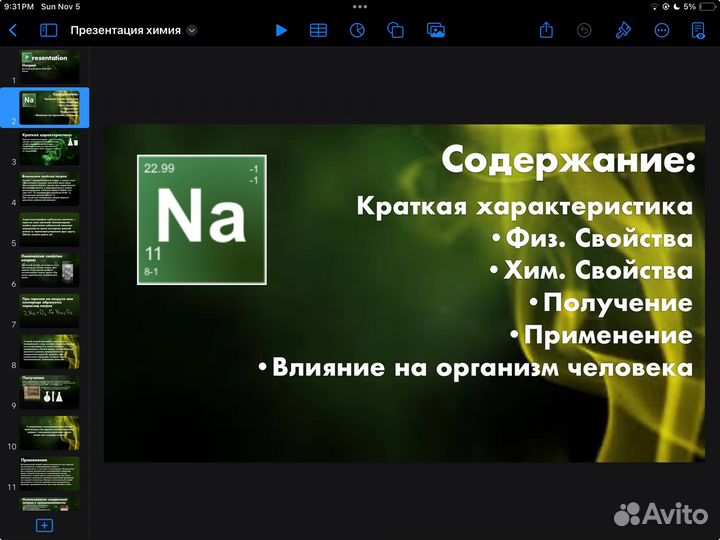Insert a shape
The width and height of the screenshot is (720, 540).
[395, 30]
